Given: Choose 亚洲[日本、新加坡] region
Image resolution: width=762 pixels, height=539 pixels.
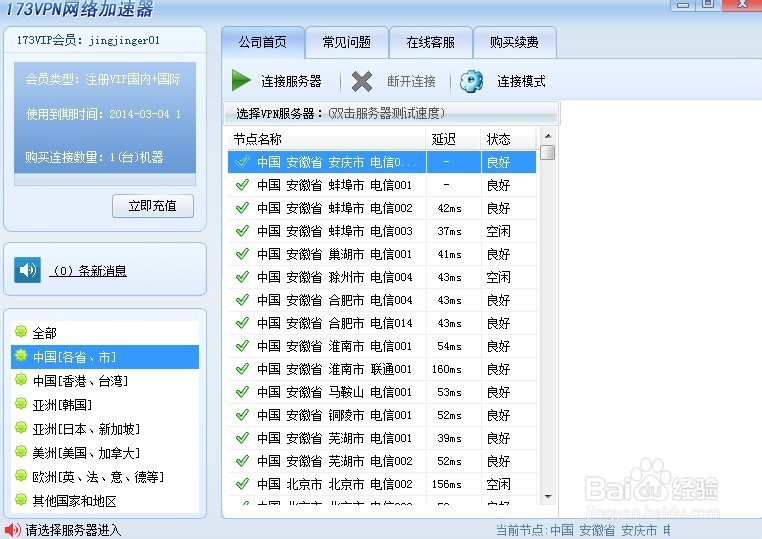Looking at the screenshot, I should tap(105, 429).
